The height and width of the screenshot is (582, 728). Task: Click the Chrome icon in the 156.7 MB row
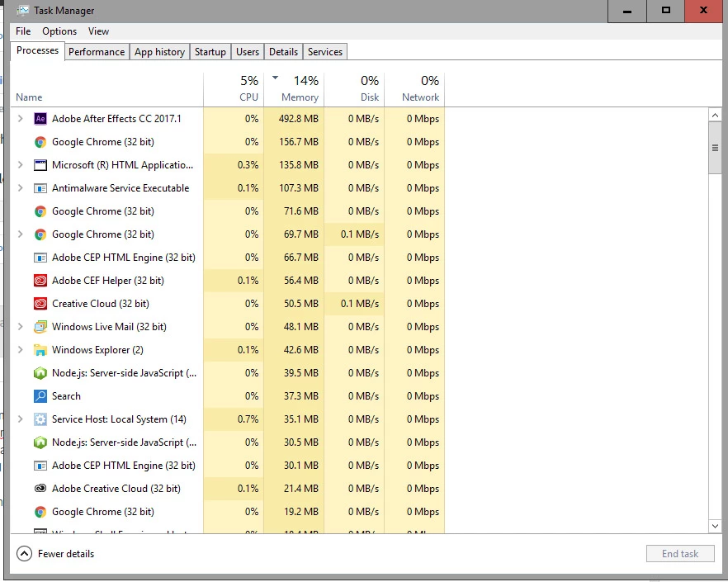click(x=40, y=142)
